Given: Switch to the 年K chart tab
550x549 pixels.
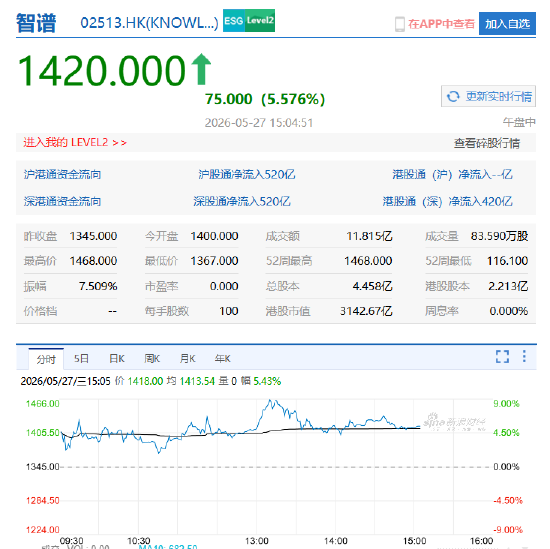Looking at the screenshot, I should coord(222,359).
